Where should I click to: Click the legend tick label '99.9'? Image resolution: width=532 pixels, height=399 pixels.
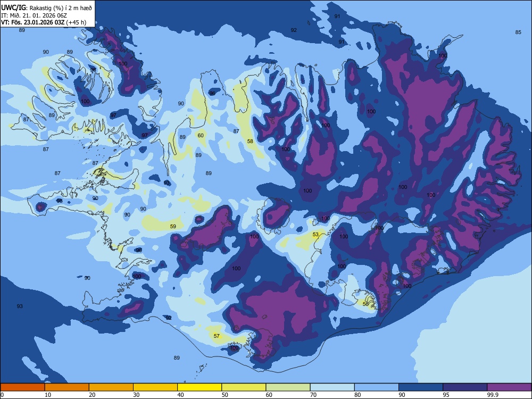pos(492,395)
